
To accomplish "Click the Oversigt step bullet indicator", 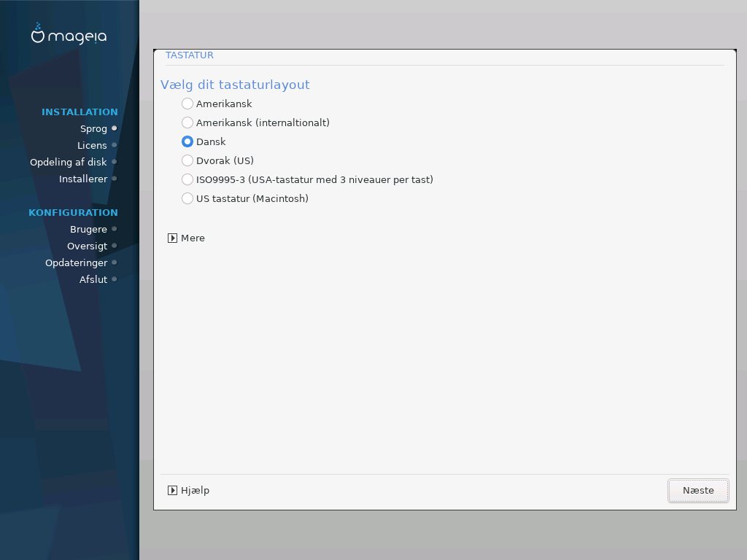I will (115, 246).
